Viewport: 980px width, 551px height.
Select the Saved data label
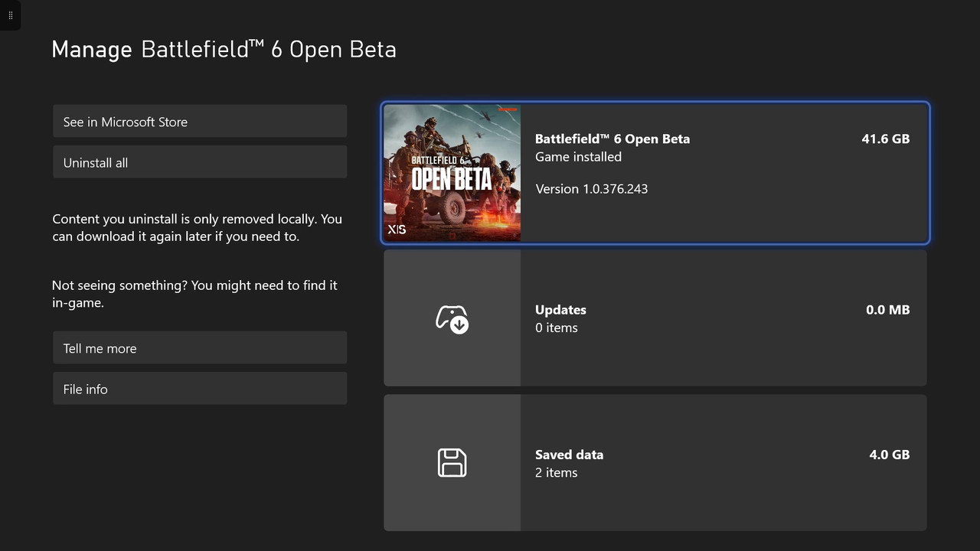[x=569, y=454]
